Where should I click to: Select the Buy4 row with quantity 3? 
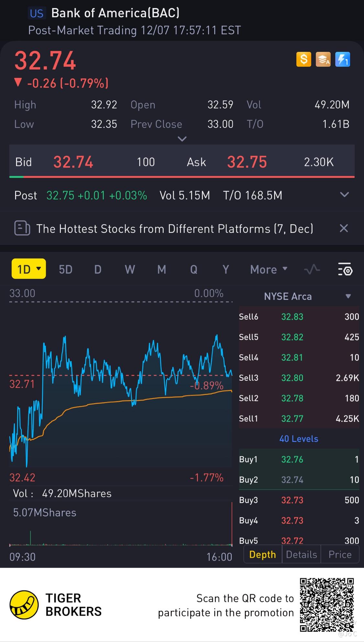[299, 520]
